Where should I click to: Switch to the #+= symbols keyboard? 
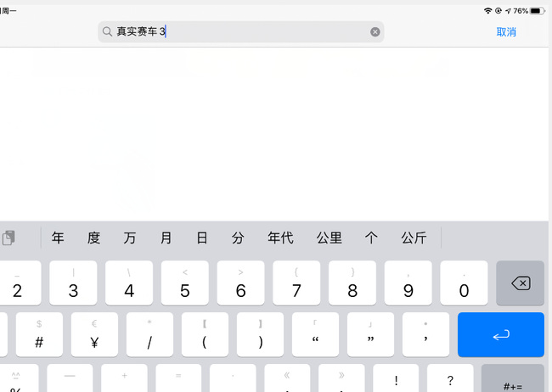pos(513,378)
